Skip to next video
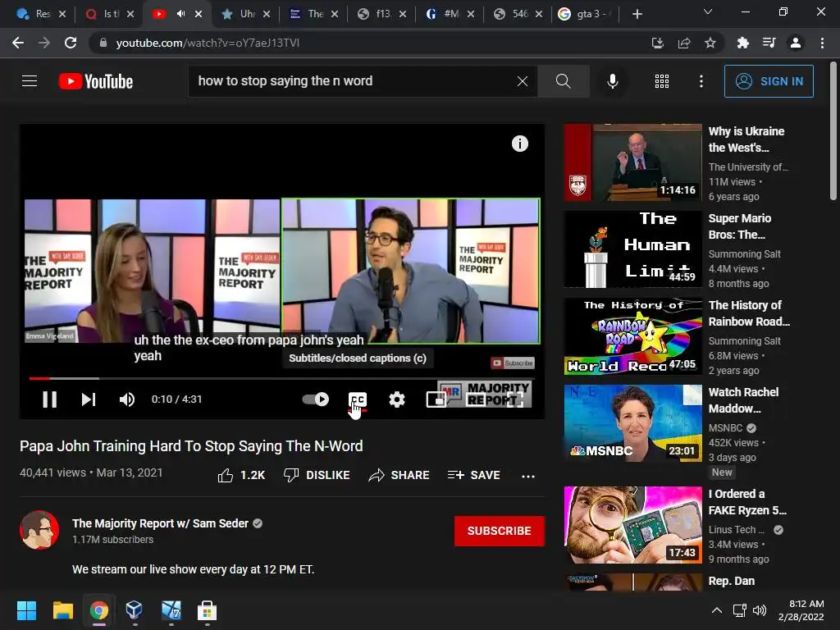This screenshot has height=630, width=840. pyautogui.click(x=89, y=399)
